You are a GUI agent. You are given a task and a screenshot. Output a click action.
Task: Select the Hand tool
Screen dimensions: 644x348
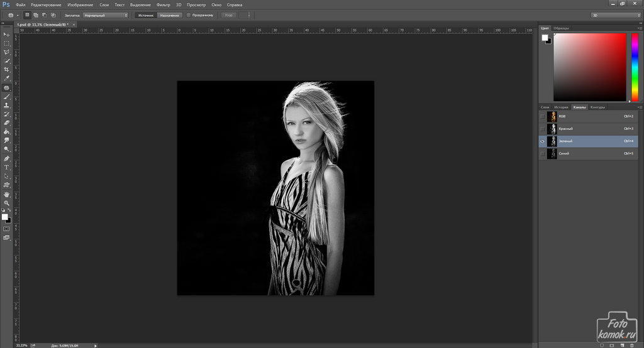(6, 195)
